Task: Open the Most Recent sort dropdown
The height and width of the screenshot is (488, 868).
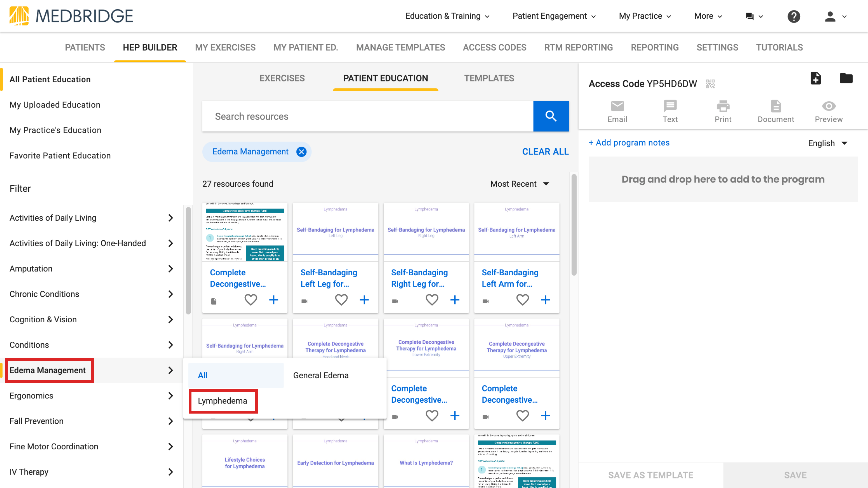Action: [x=520, y=184]
